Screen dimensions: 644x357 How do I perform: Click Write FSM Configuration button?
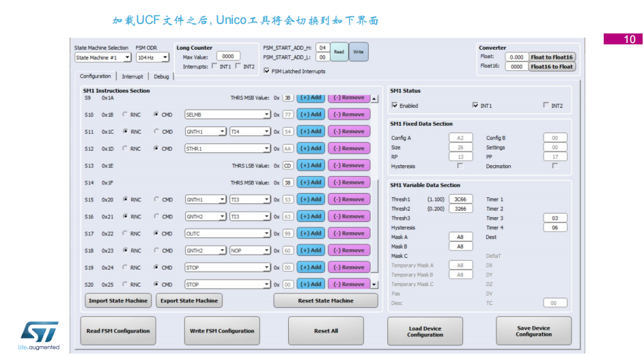coord(222,331)
